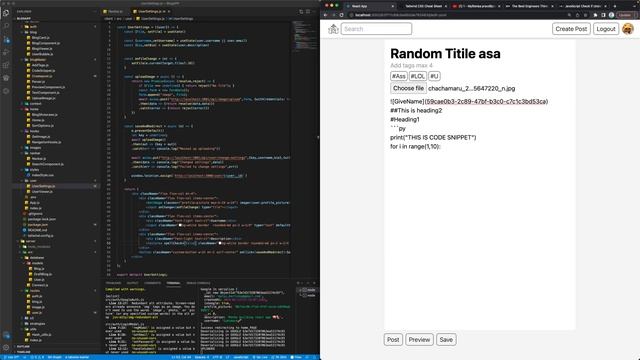Close the VS Code terminal panel
The image size is (640, 360).
[314, 283]
